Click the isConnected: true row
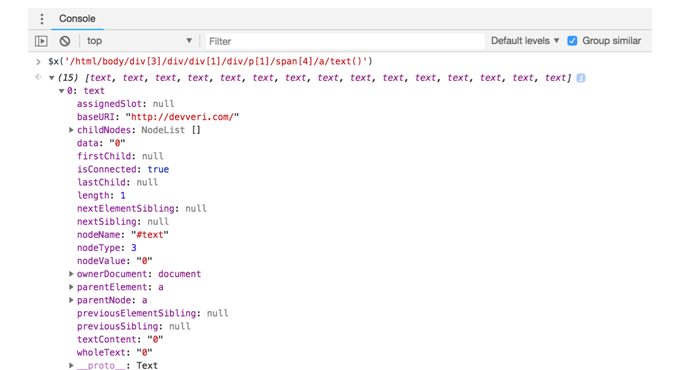The height and width of the screenshot is (370, 682). click(123, 169)
